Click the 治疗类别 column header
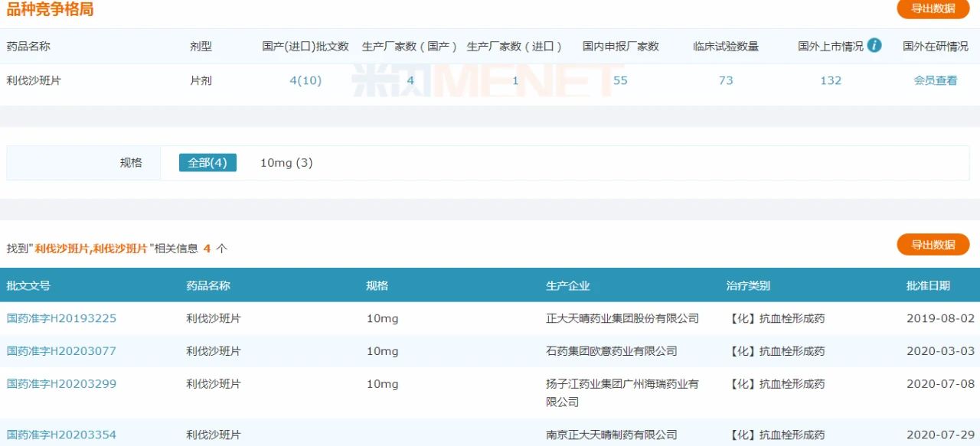Image resolution: width=980 pixels, height=446 pixels. 748,285
